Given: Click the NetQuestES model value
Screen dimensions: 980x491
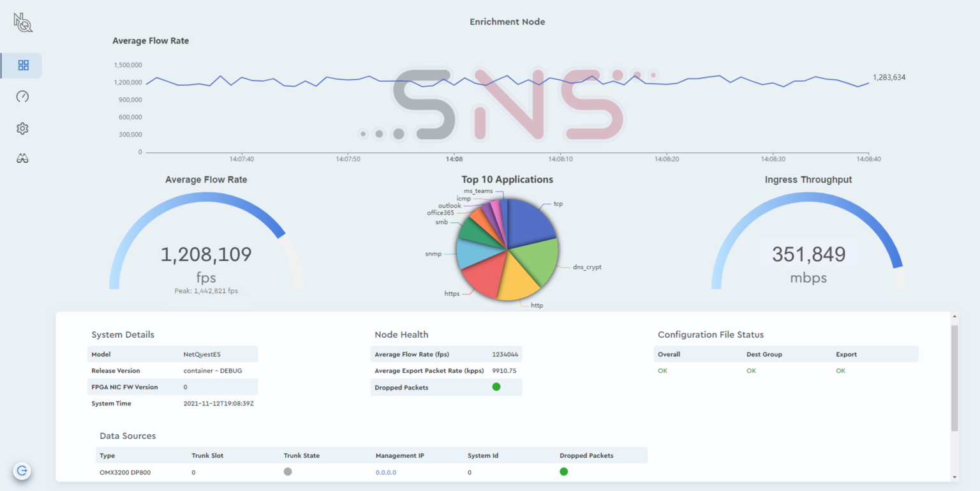Looking at the screenshot, I should (x=201, y=354).
